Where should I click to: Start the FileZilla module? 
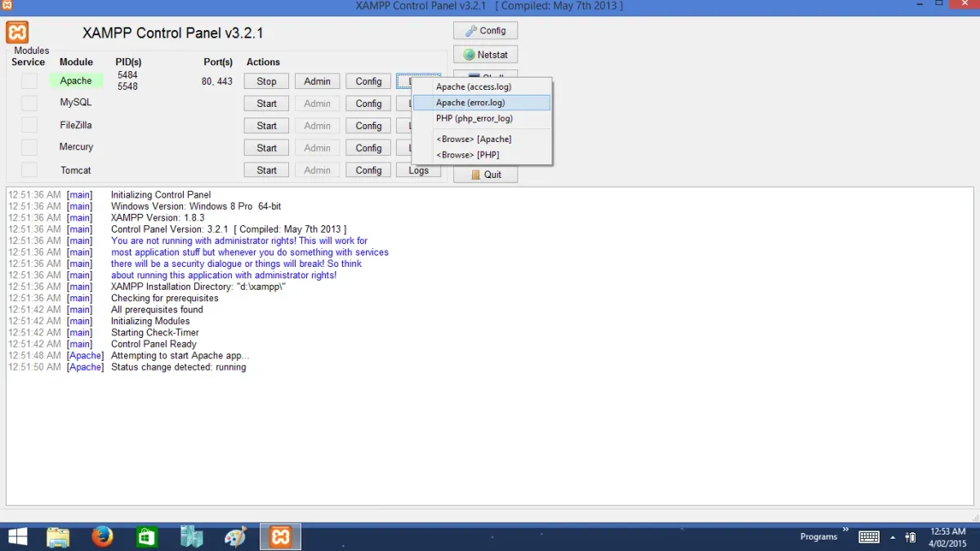[266, 126]
